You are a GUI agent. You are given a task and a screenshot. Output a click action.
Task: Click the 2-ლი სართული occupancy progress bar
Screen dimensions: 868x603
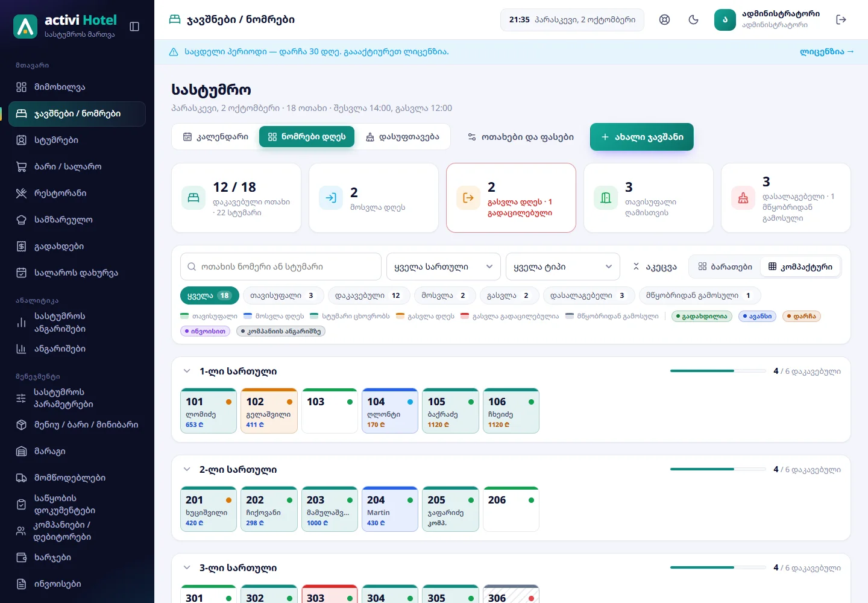717,469
